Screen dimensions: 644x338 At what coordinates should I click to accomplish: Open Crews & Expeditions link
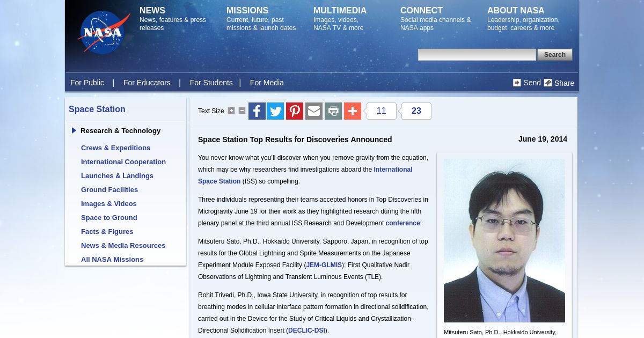pos(115,148)
